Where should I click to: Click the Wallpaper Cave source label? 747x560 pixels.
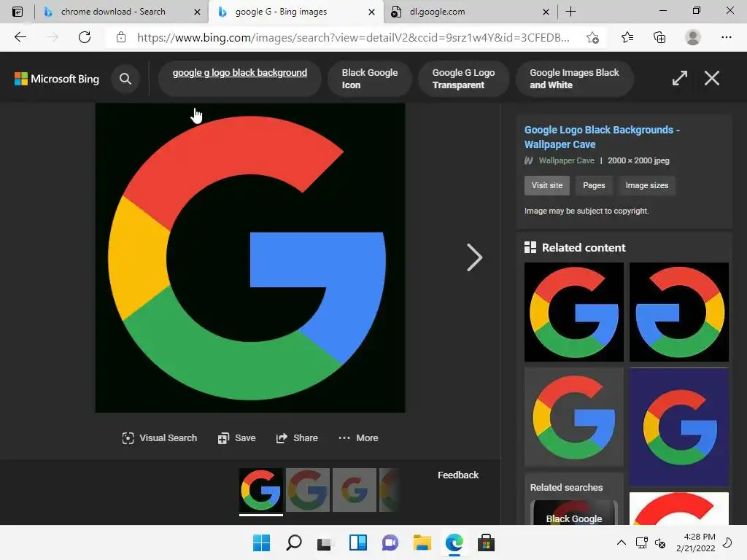(x=566, y=160)
